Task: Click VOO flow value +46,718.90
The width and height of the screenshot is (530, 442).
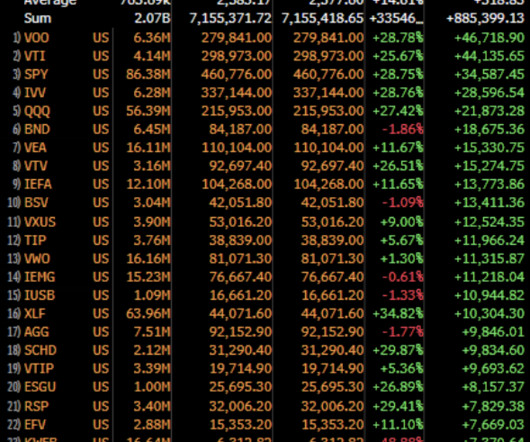Action: [x=489, y=38]
